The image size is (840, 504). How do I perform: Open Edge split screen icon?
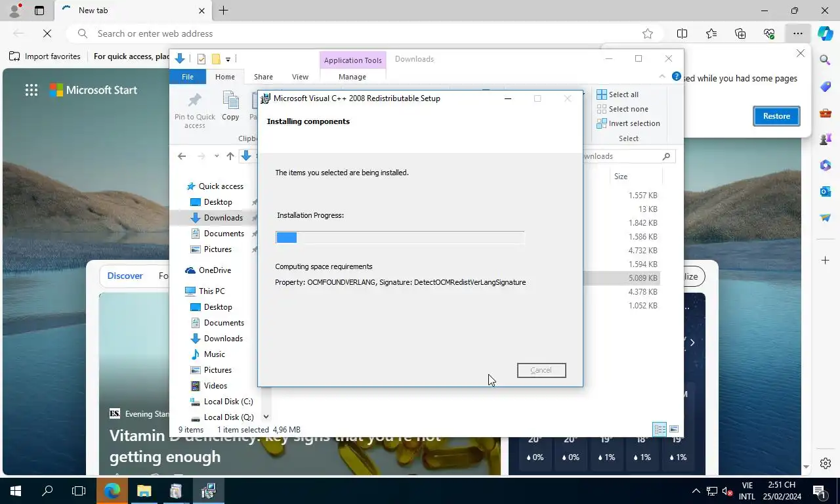[x=682, y=33]
